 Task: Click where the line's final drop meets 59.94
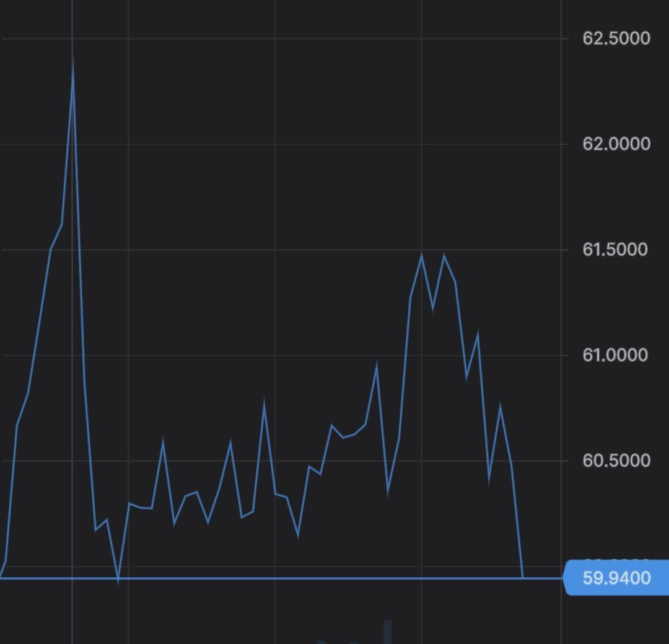[523, 578]
